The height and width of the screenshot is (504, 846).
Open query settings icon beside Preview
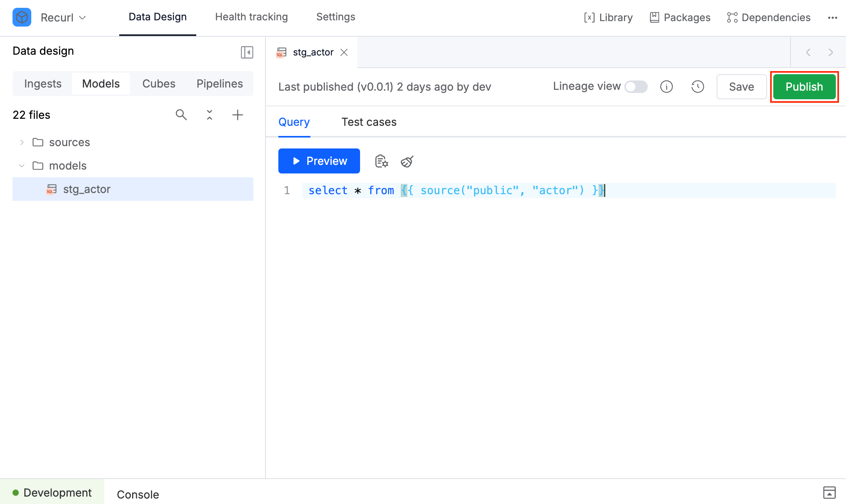(x=382, y=161)
